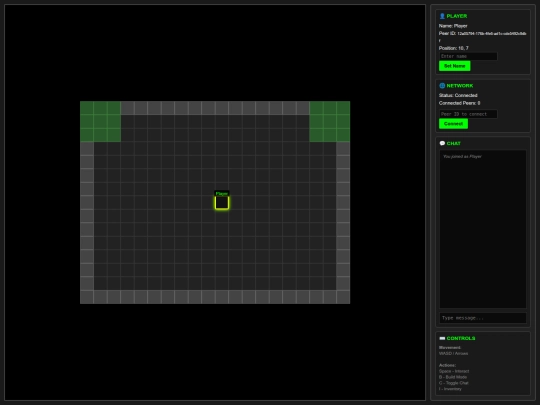Click the "Player" name label above avatar
Screen dimensions: 540x405
coord(222,194)
